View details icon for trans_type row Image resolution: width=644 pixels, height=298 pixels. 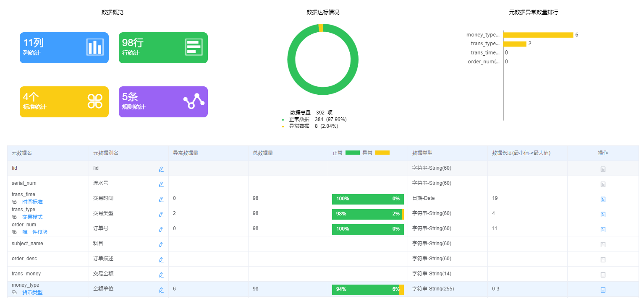pyautogui.click(x=603, y=215)
